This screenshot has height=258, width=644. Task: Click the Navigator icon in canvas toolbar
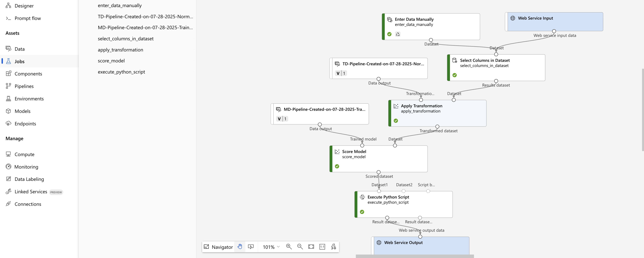(x=206, y=247)
